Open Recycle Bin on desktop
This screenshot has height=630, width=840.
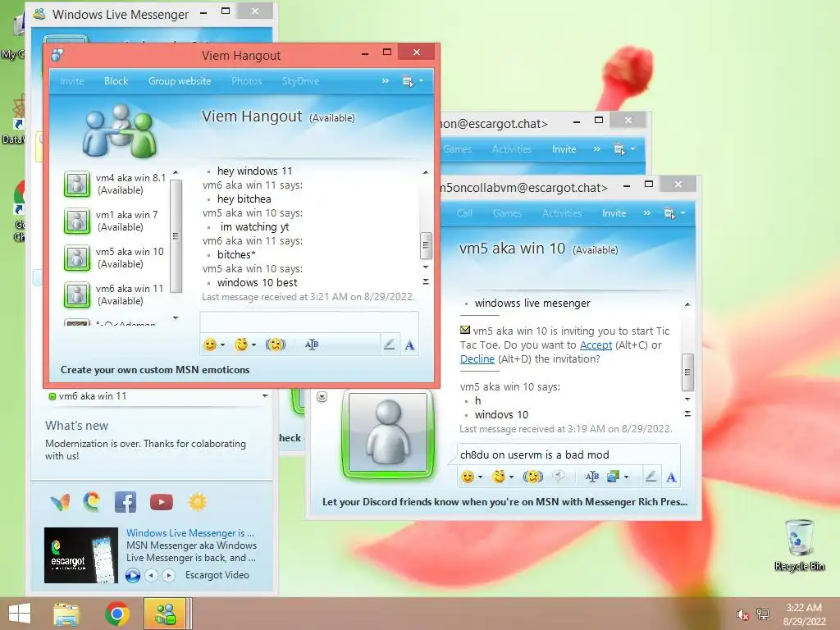(799, 546)
